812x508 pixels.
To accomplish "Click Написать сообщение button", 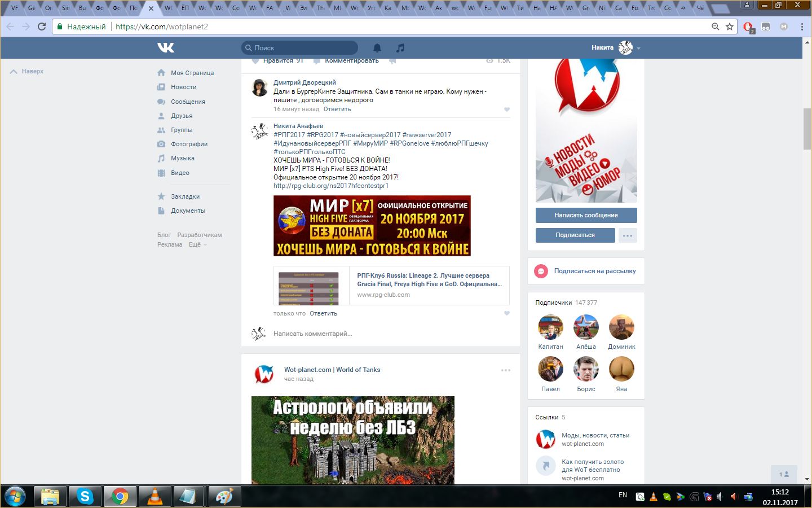I will (x=586, y=215).
